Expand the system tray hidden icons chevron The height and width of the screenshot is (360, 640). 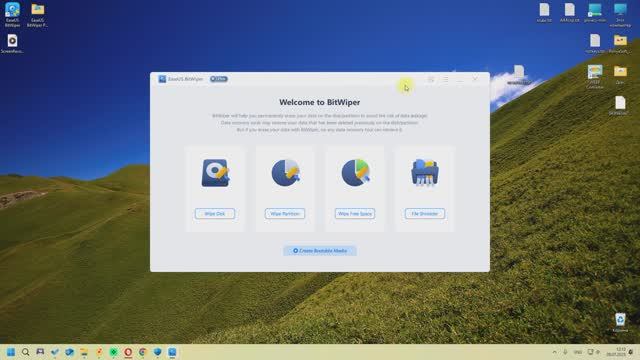[x=554, y=352]
